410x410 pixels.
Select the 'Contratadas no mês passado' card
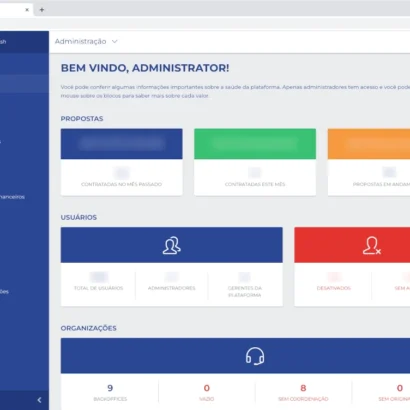(x=121, y=162)
